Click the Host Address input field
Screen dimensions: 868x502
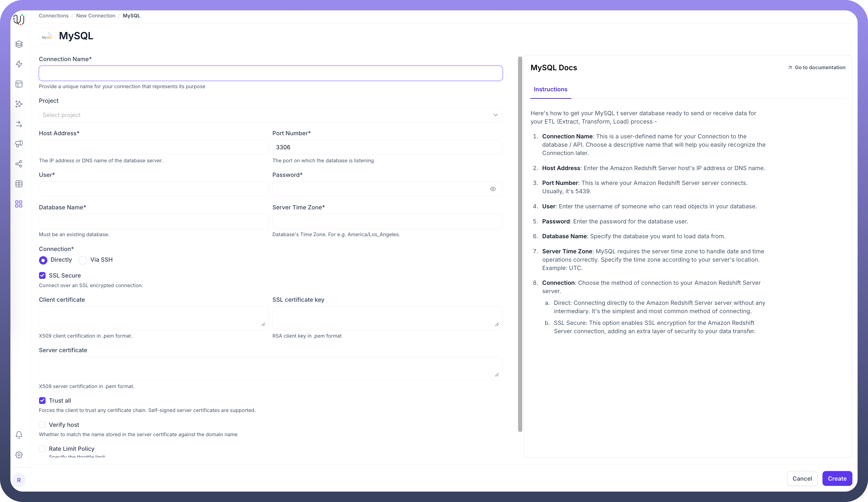pyautogui.click(x=154, y=147)
